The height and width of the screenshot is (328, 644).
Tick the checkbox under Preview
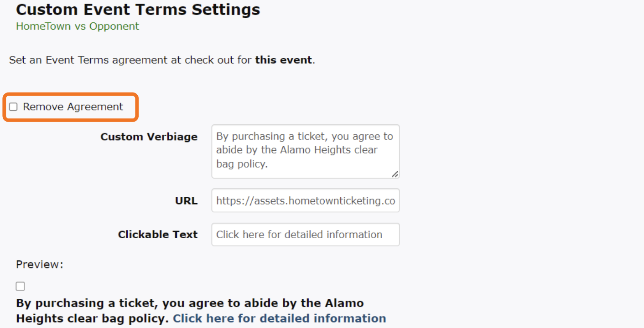(21, 287)
